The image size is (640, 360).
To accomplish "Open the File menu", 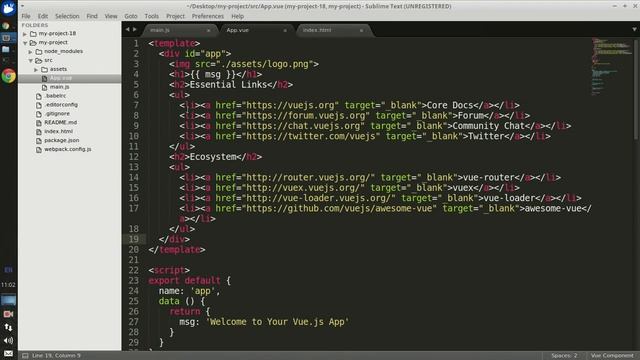I will pos(26,16).
